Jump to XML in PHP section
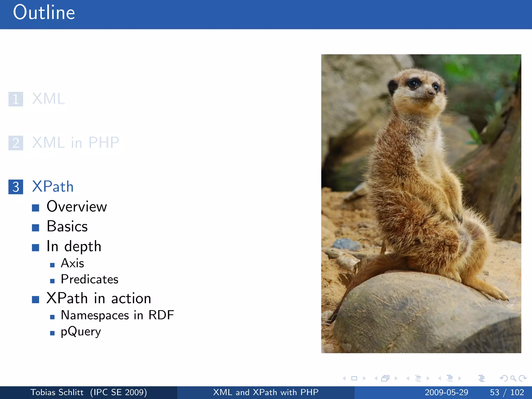This screenshot has height=399, width=532. (x=75, y=143)
